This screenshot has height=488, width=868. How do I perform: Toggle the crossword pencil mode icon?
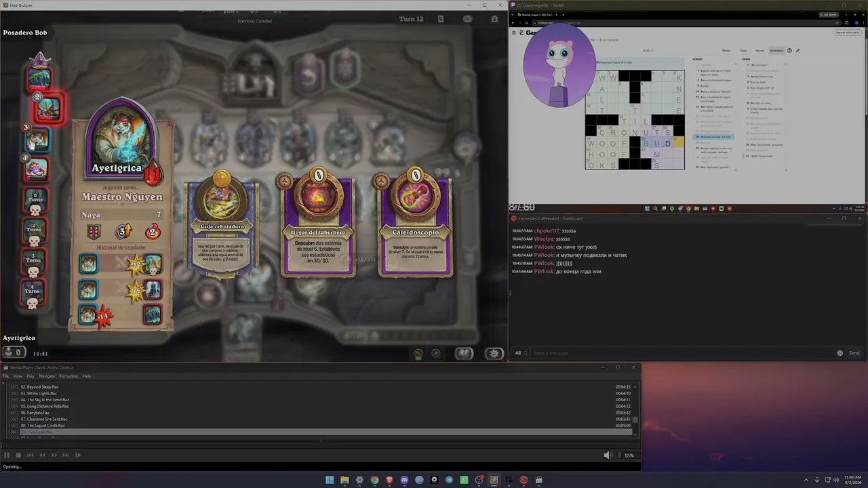(x=797, y=50)
